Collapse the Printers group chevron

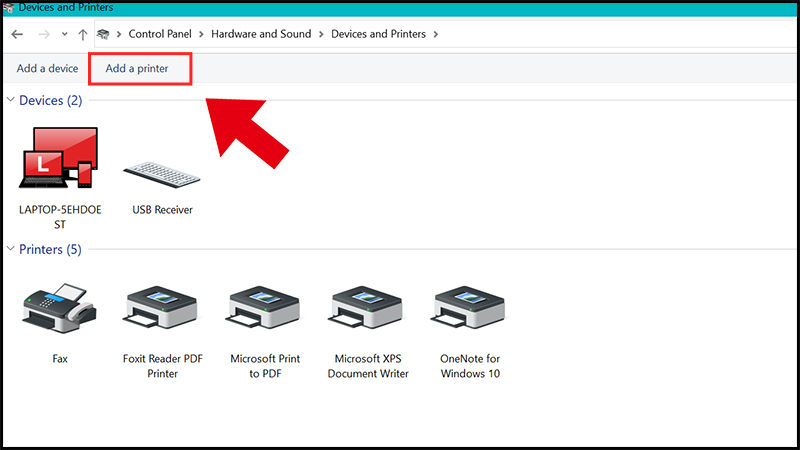[11, 248]
